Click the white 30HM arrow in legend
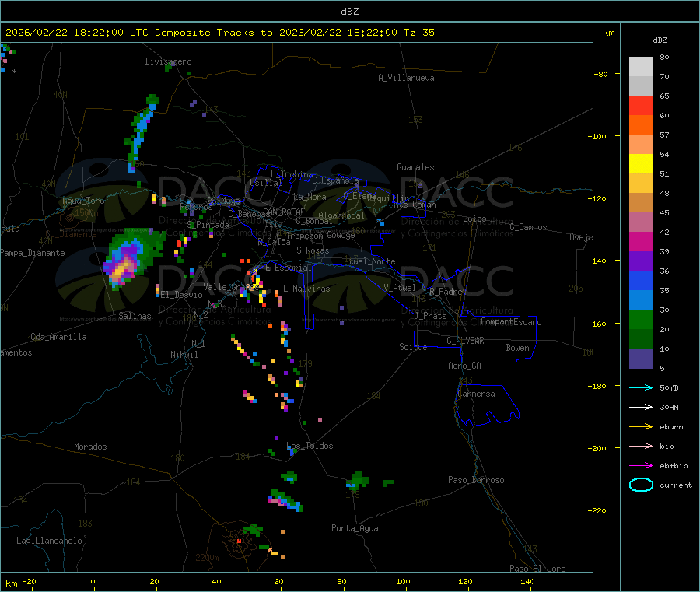 tap(641, 407)
